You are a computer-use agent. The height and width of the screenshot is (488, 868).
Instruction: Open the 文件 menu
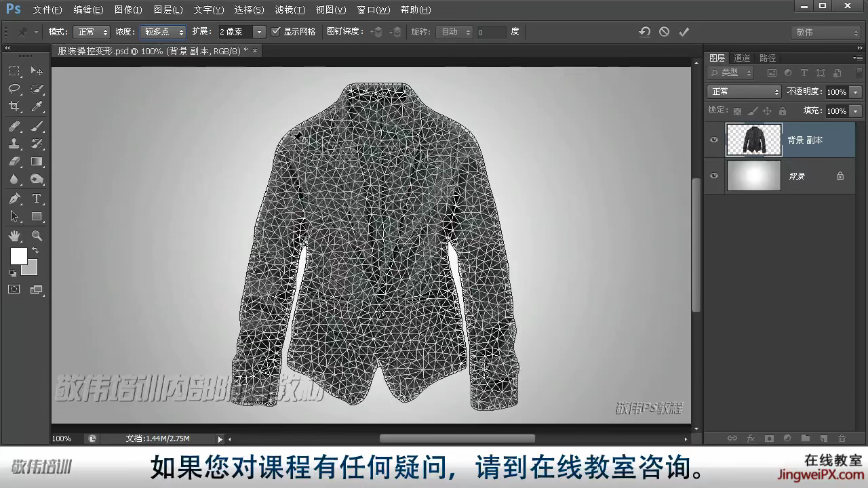pyautogui.click(x=47, y=10)
